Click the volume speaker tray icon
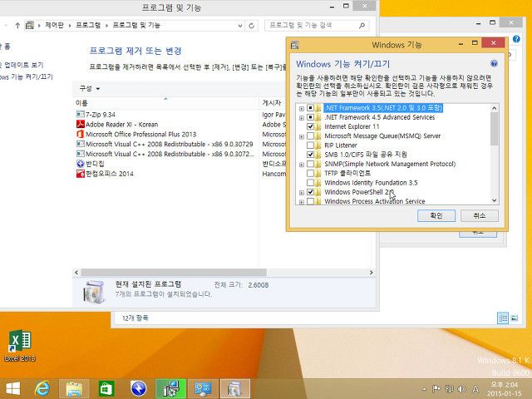The height and width of the screenshot is (399, 532). [461, 389]
